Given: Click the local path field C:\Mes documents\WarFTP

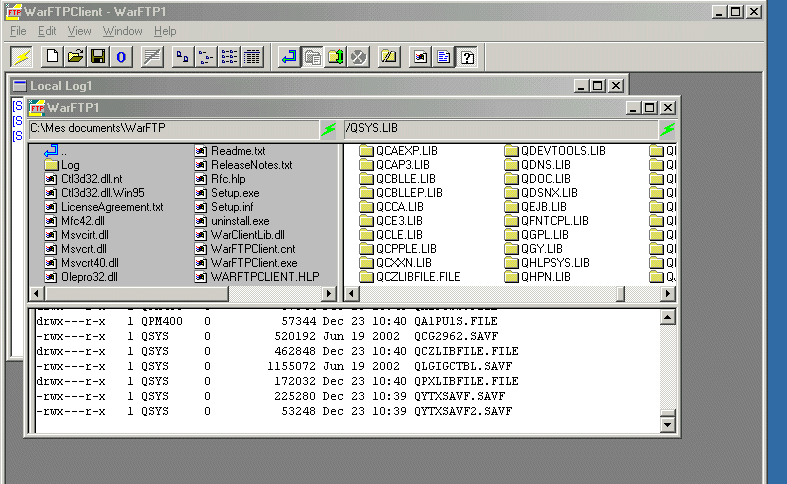Looking at the screenshot, I should click(x=174, y=129).
